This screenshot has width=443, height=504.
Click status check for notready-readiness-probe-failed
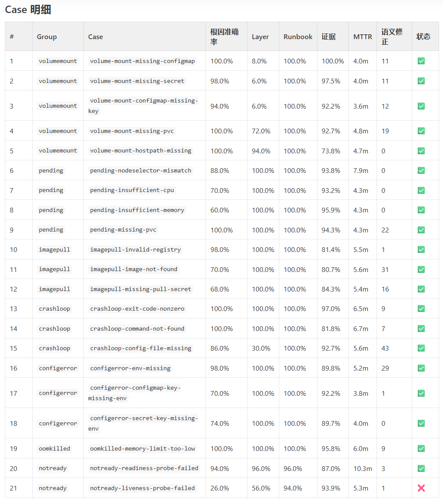[x=421, y=468]
